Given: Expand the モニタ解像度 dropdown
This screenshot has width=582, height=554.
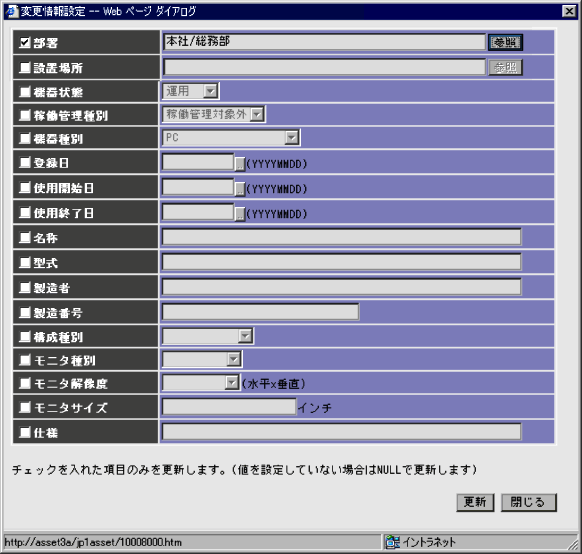Looking at the screenshot, I should pos(201,383).
